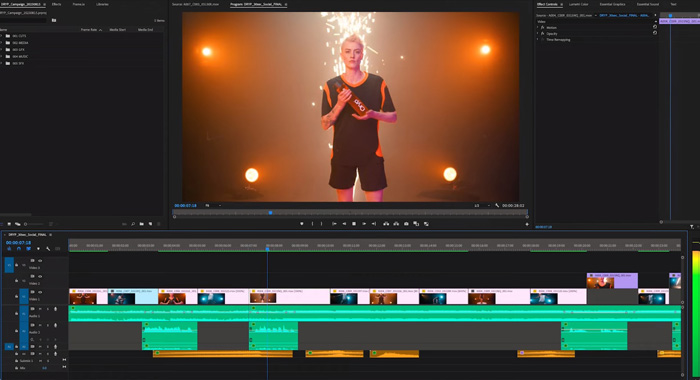Toggle track lock for Video 1

(x=17, y=296)
